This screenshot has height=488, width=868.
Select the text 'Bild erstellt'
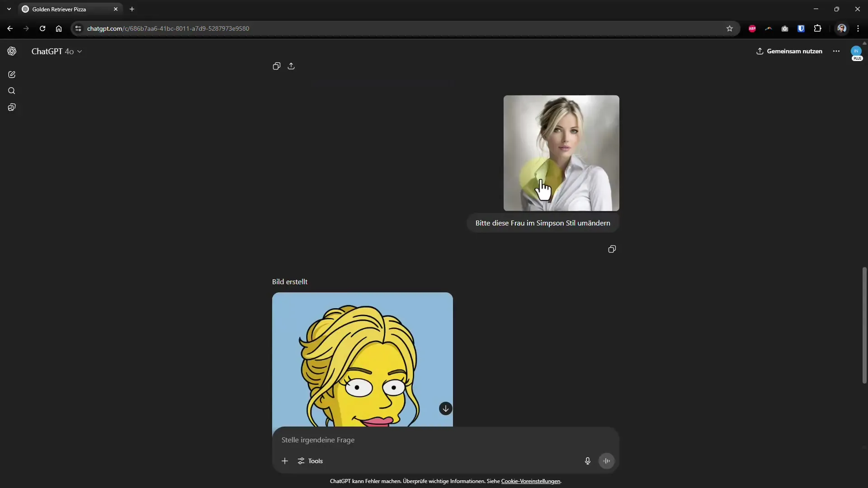tap(290, 282)
